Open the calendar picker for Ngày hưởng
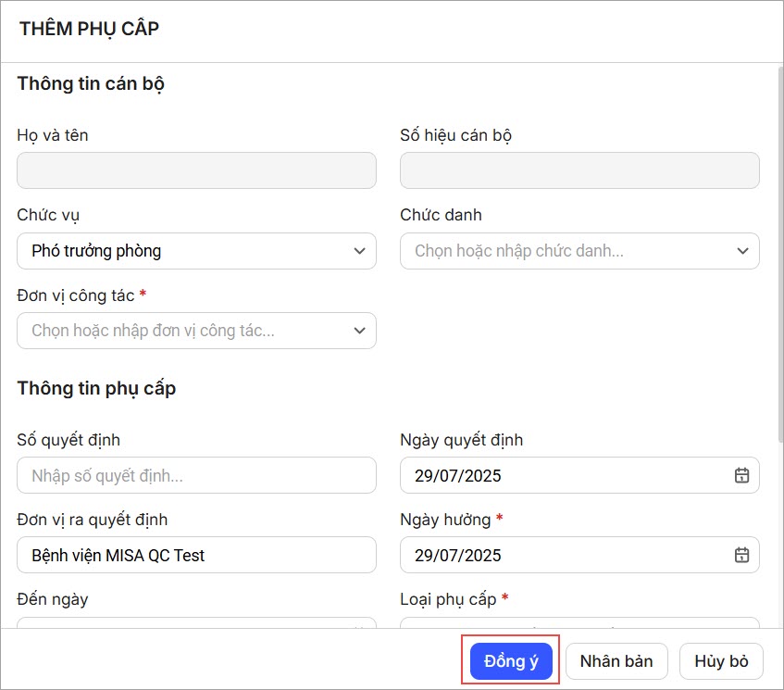Viewport: 784px width, 690px height. point(741,555)
